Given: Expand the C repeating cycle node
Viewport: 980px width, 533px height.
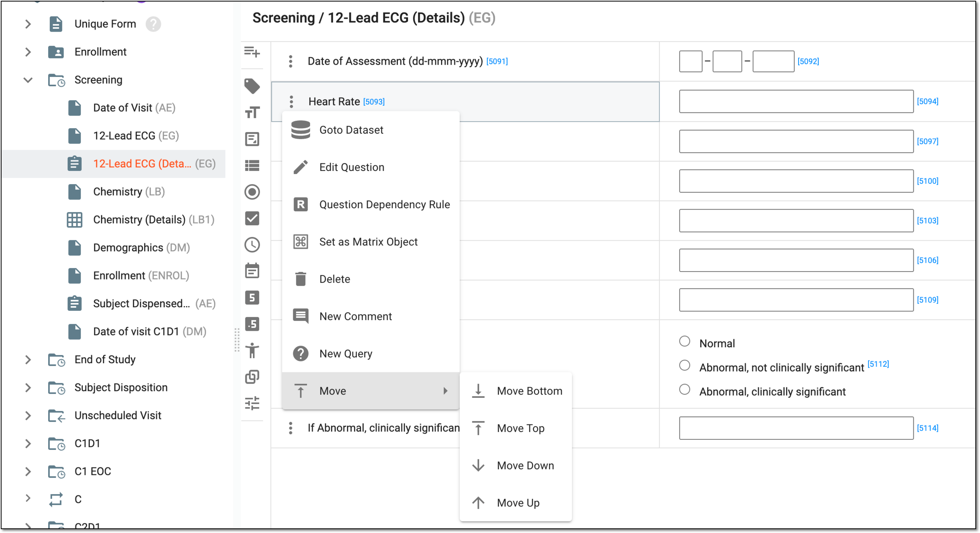Looking at the screenshot, I should click(28, 499).
